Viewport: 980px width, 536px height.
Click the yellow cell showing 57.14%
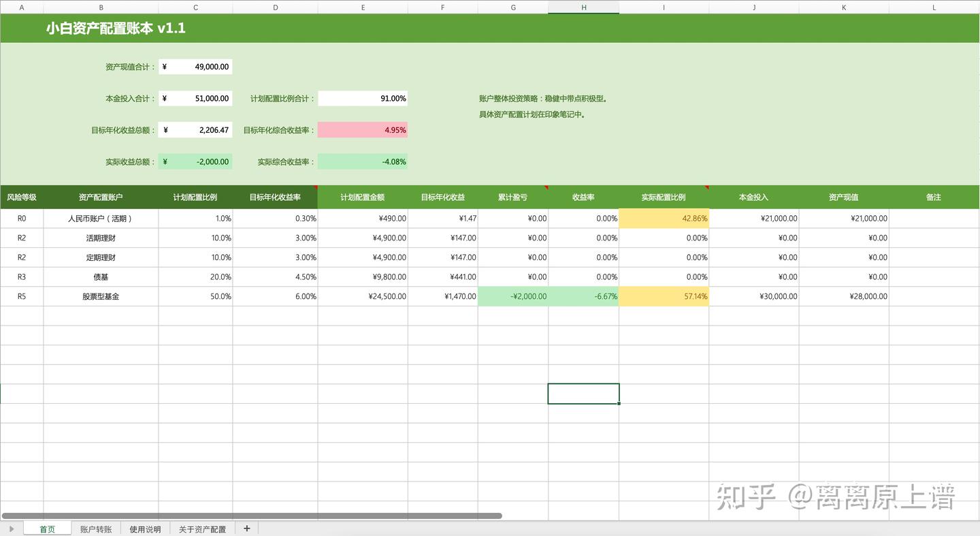(x=664, y=296)
